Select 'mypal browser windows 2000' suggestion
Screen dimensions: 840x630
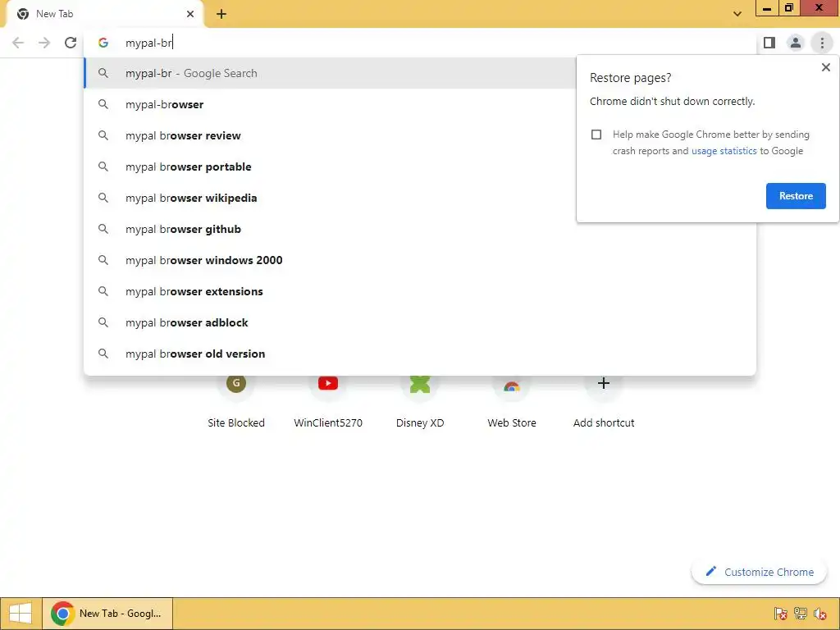point(420,260)
